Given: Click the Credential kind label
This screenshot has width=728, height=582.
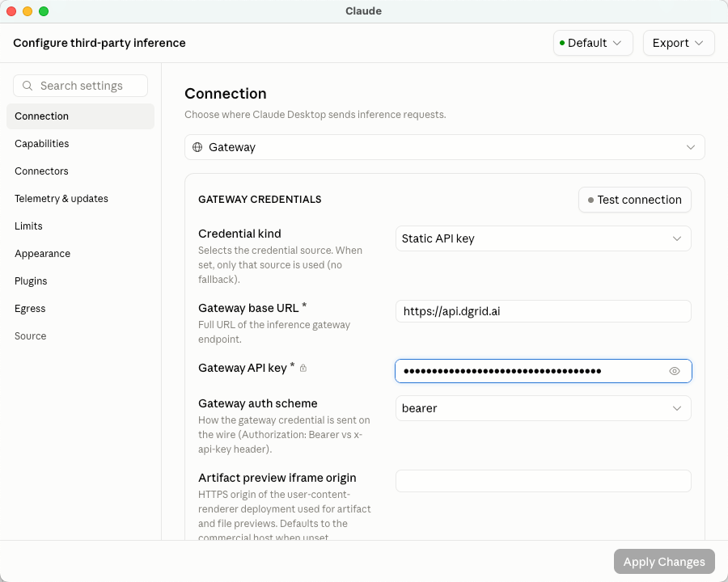Looking at the screenshot, I should pos(239,234).
